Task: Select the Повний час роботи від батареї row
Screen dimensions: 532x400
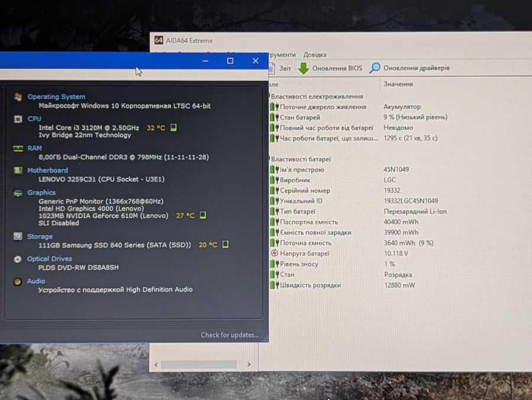Action: coord(341,128)
